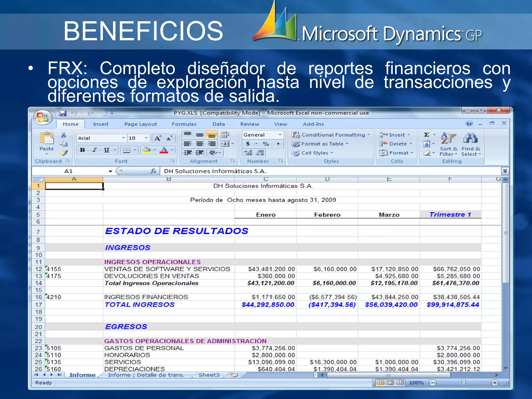Click the Cut scissors icon
The image size is (532, 399).
[64, 135]
